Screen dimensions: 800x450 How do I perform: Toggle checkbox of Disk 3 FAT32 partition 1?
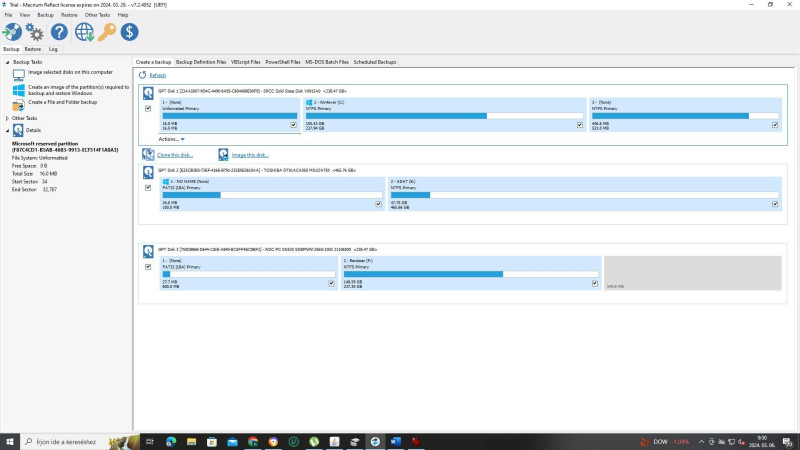click(x=331, y=283)
